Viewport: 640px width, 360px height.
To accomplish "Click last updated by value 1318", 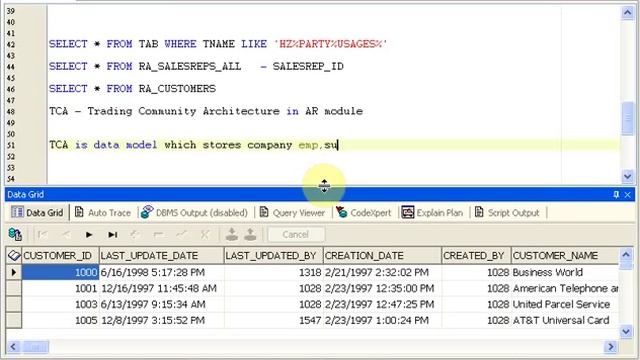I will tap(273, 272).
